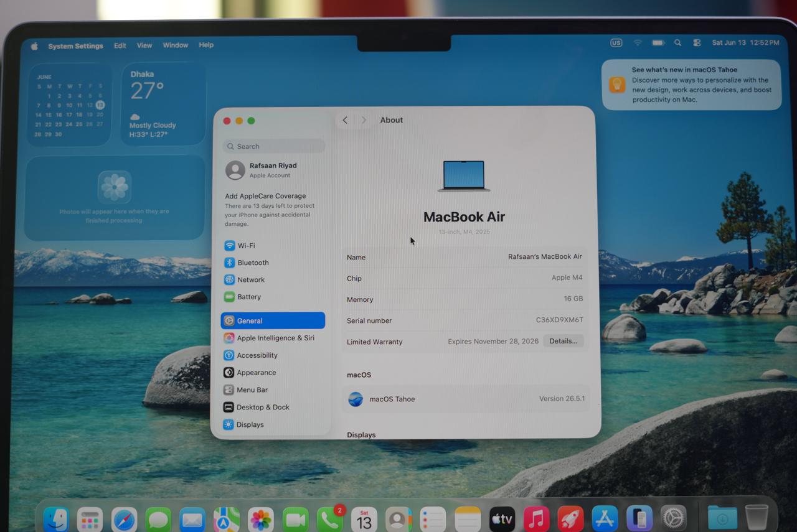Click the Details... warranty button

[564, 341]
